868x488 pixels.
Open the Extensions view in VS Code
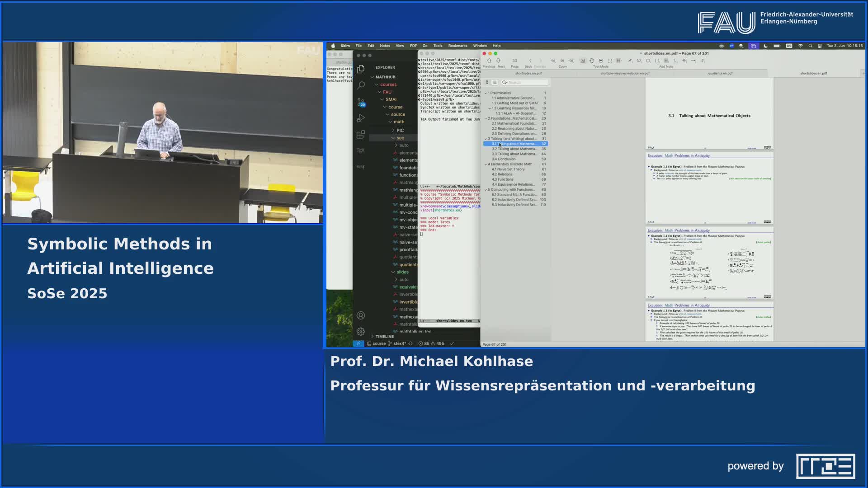[x=360, y=134]
